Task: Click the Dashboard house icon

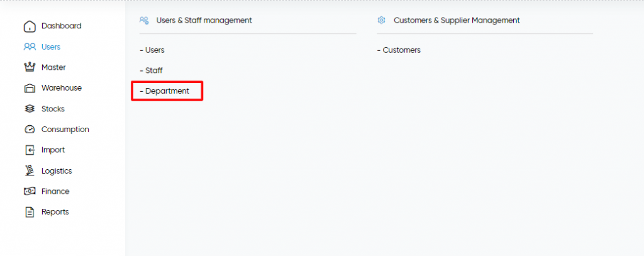Action: click(30, 26)
